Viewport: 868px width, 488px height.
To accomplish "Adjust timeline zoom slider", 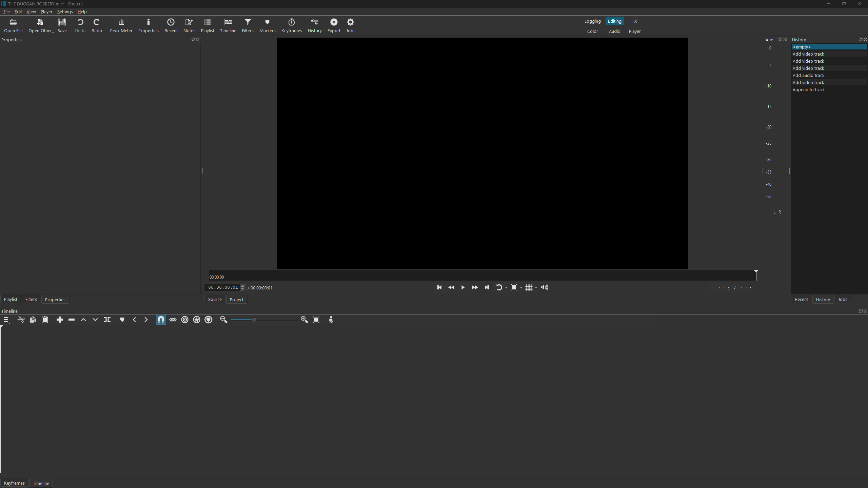I will tap(264, 320).
